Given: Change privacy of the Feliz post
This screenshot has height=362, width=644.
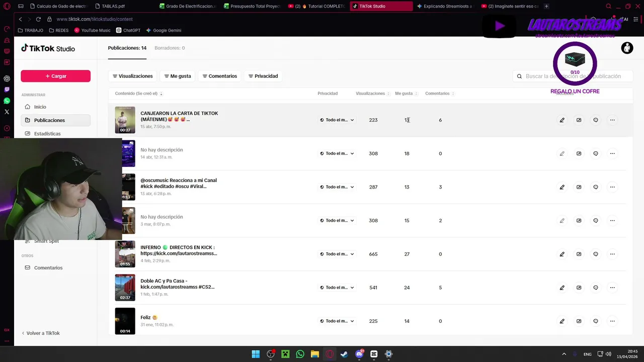Looking at the screenshot, I should tap(337, 321).
